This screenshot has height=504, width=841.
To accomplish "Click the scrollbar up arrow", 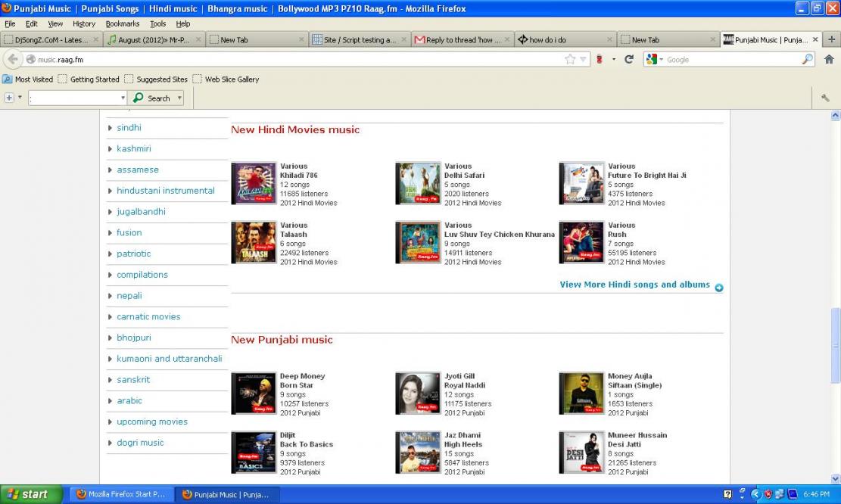I will (835, 115).
